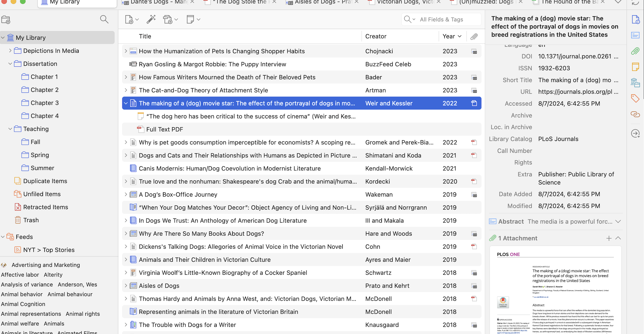The width and height of the screenshot is (644, 334).
Task: Open the Related section icon in sidebar
Action: (x=635, y=114)
